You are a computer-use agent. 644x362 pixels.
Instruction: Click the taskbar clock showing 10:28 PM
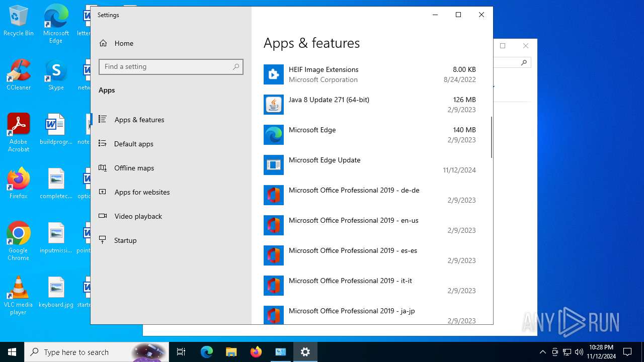pos(601,352)
